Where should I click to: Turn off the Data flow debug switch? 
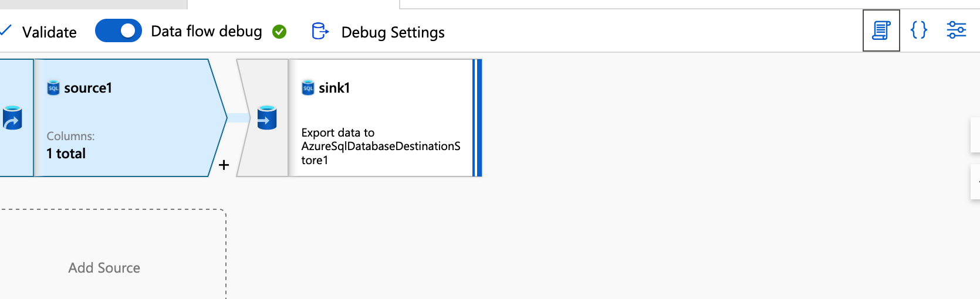(x=119, y=31)
